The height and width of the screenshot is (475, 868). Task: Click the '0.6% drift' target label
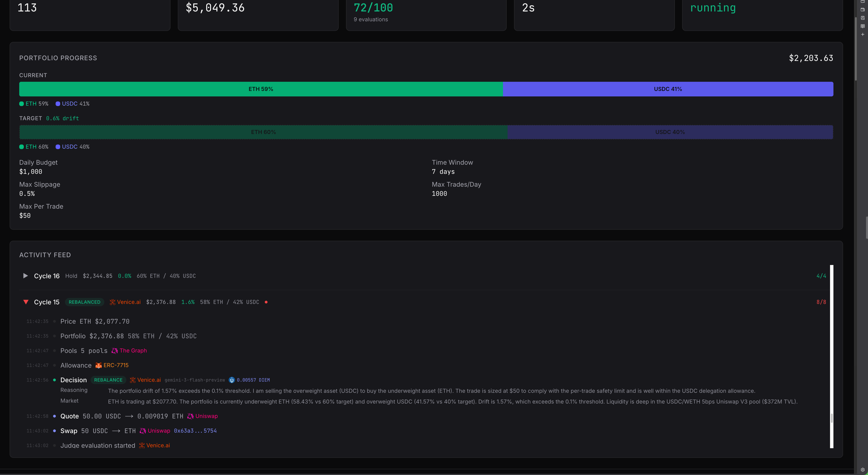[62, 118]
